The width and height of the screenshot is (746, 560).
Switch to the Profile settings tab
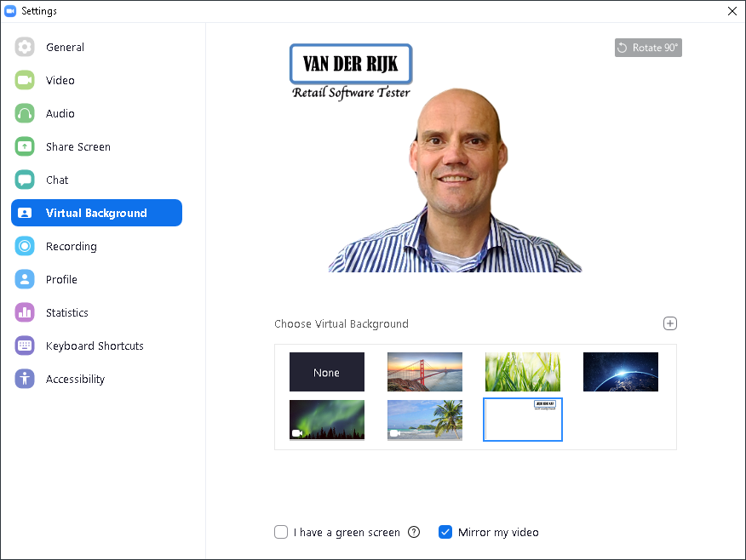[x=61, y=279]
